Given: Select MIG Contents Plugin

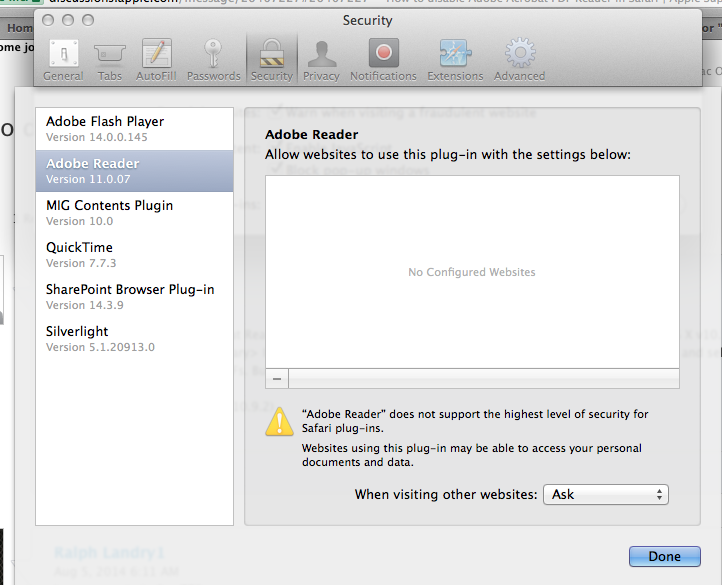Looking at the screenshot, I should 134,213.
